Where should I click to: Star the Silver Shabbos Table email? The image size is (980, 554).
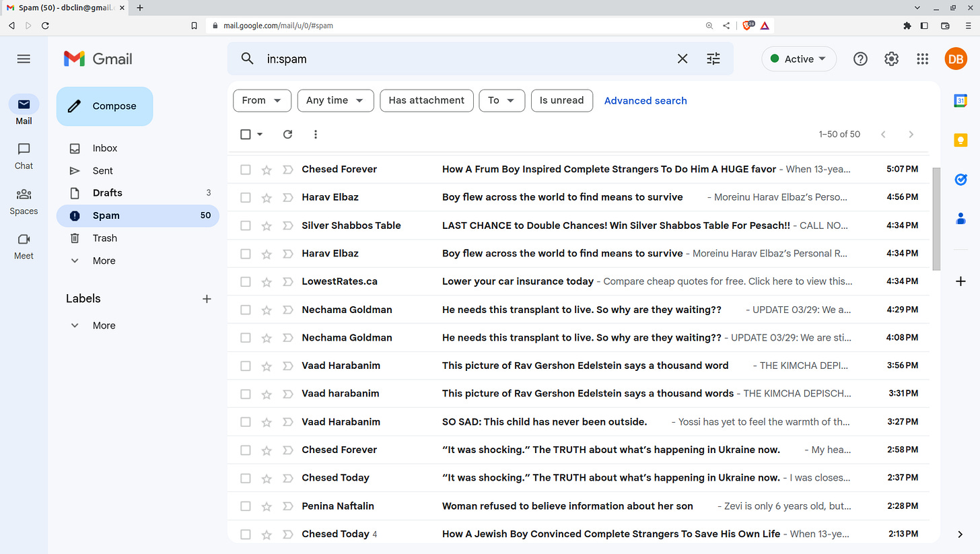pyautogui.click(x=267, y=226)
